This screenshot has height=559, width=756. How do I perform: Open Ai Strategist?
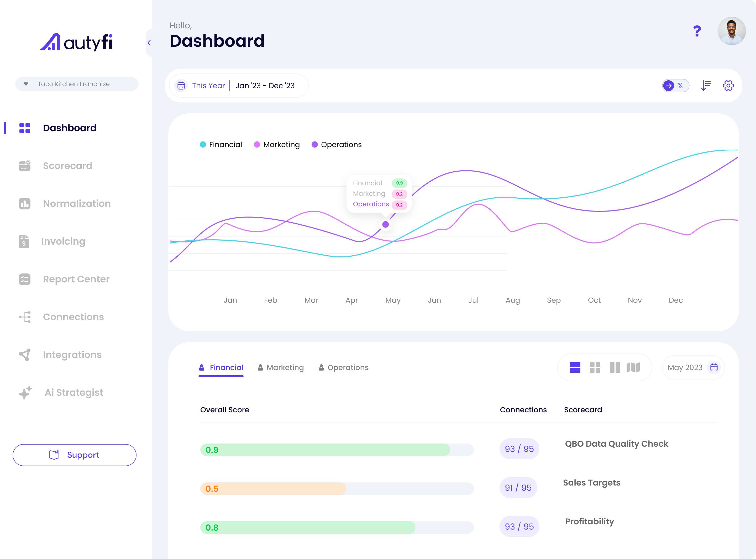click(74, 393)
